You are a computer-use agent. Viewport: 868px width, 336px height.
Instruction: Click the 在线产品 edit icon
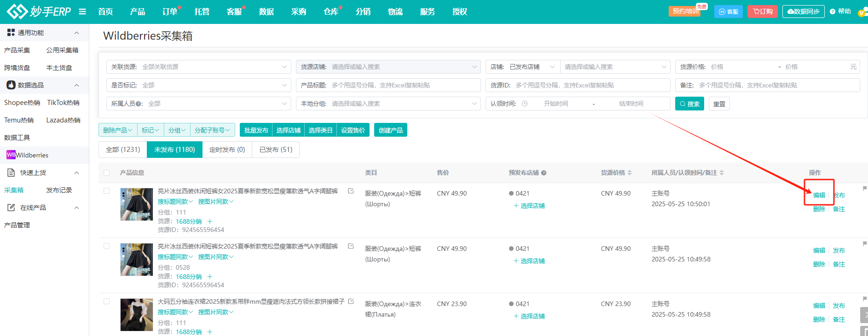tap(12, 208)
